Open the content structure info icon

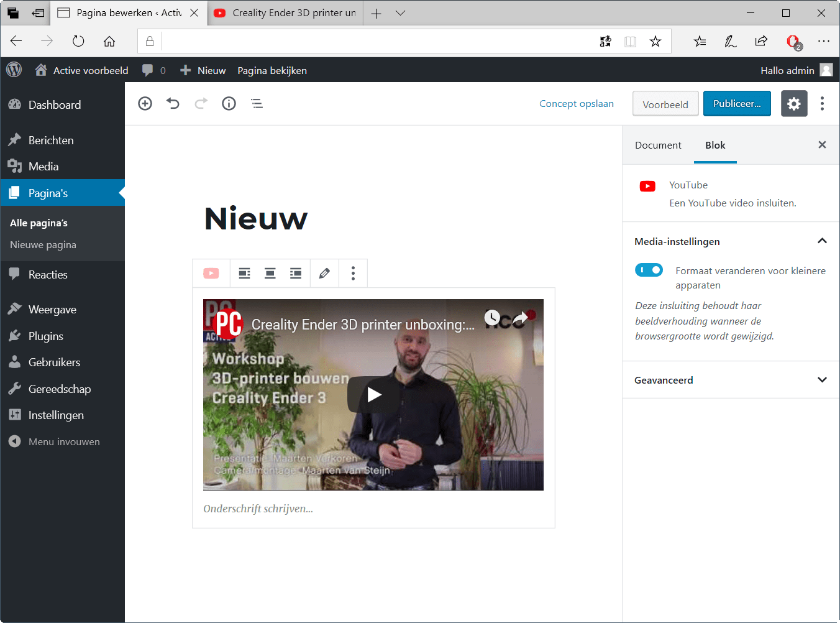point(229,104)
